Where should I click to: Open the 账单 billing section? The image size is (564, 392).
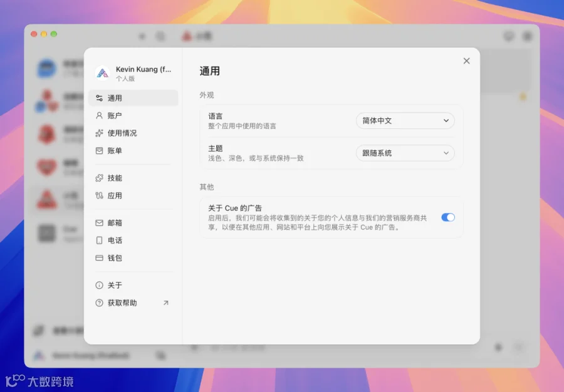click(133, 151)
